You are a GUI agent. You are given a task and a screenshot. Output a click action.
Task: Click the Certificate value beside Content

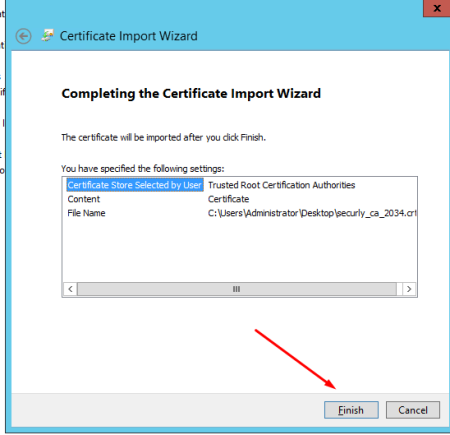(x=229, y=199)
